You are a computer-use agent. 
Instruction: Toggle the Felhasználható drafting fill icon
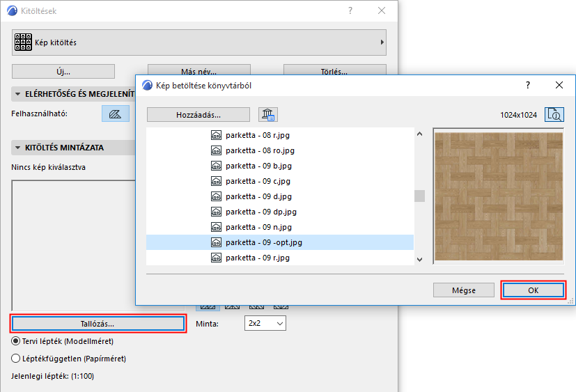point(116,114)
